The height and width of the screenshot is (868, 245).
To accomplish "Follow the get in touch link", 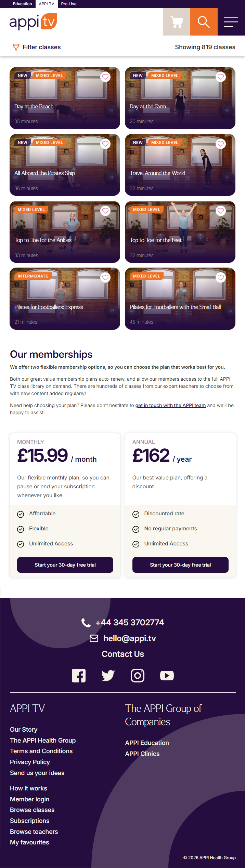I will [170, 405].
